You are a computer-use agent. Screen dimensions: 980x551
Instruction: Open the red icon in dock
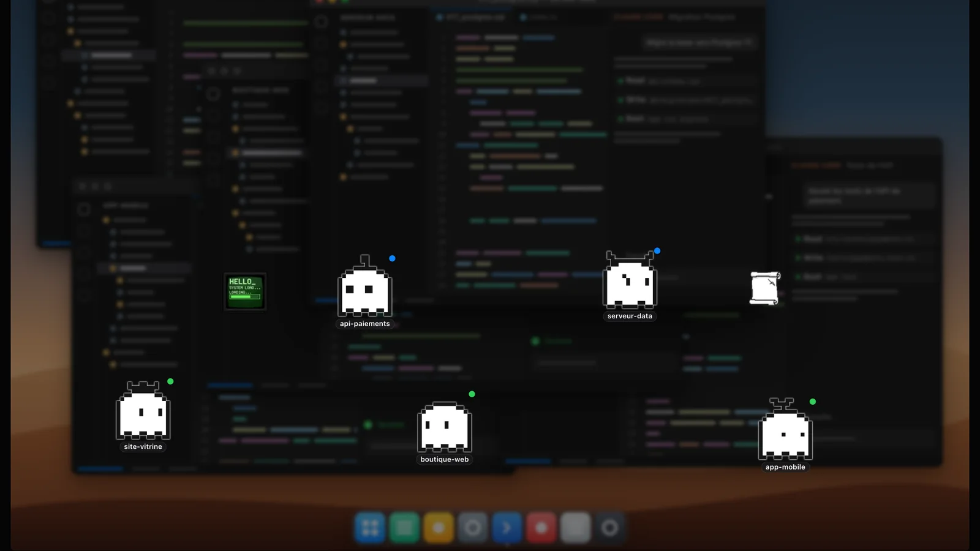(x=541, y=528)
